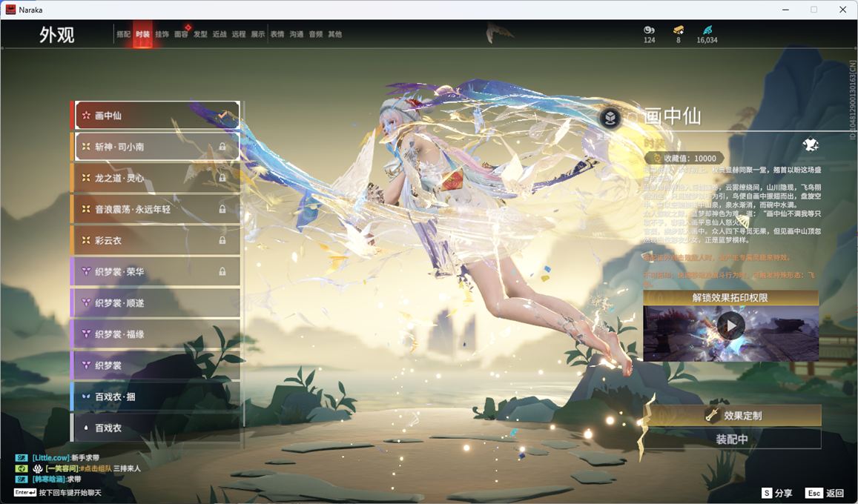Switch to the 展示 tab

[x=258, y=34]
